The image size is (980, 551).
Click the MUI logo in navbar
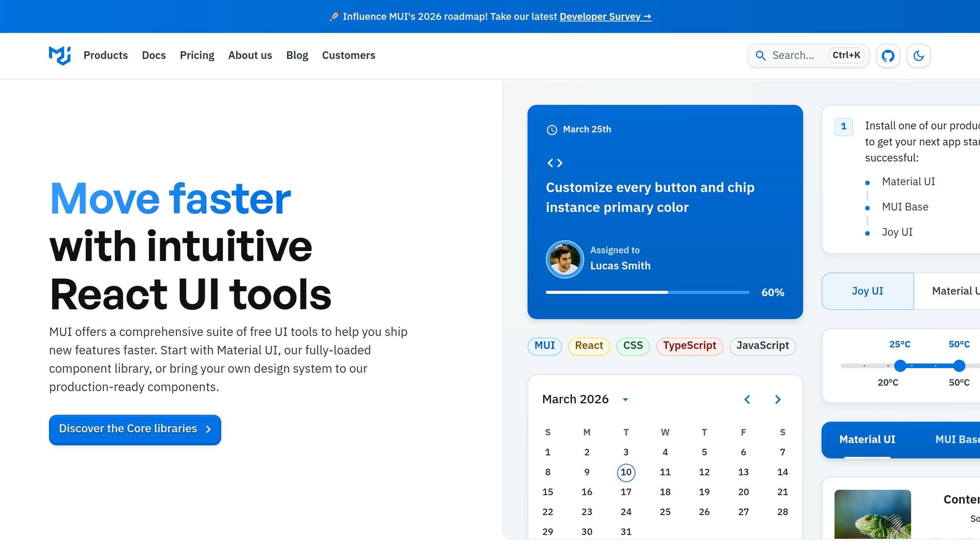(x=60, y=55)
